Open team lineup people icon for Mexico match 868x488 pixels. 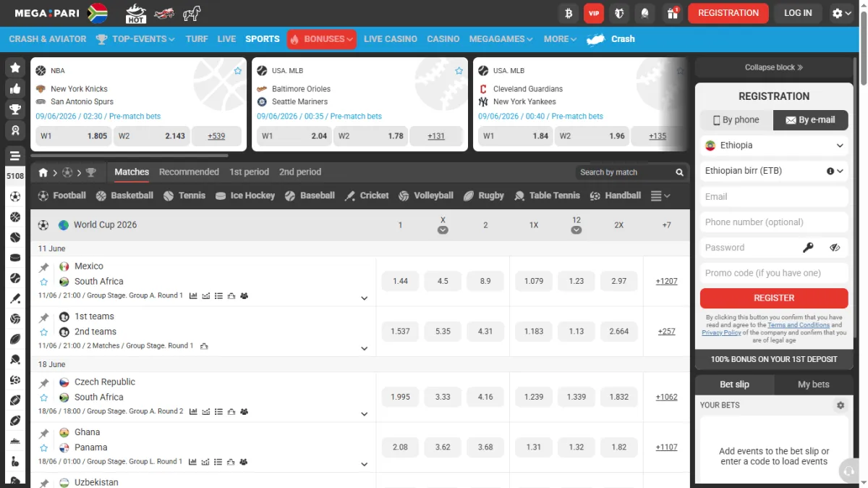[244, 296]
